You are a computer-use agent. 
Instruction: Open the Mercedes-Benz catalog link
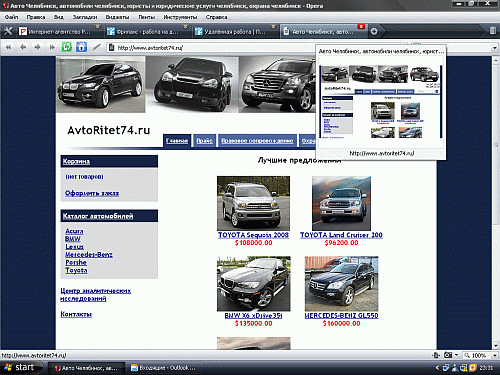[89, 255]
